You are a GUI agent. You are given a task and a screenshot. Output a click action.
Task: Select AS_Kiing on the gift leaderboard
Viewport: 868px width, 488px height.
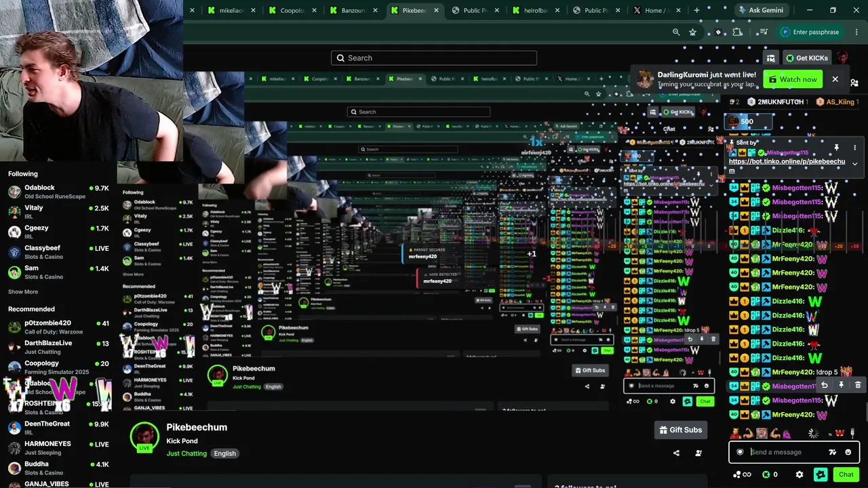point(837,102)
